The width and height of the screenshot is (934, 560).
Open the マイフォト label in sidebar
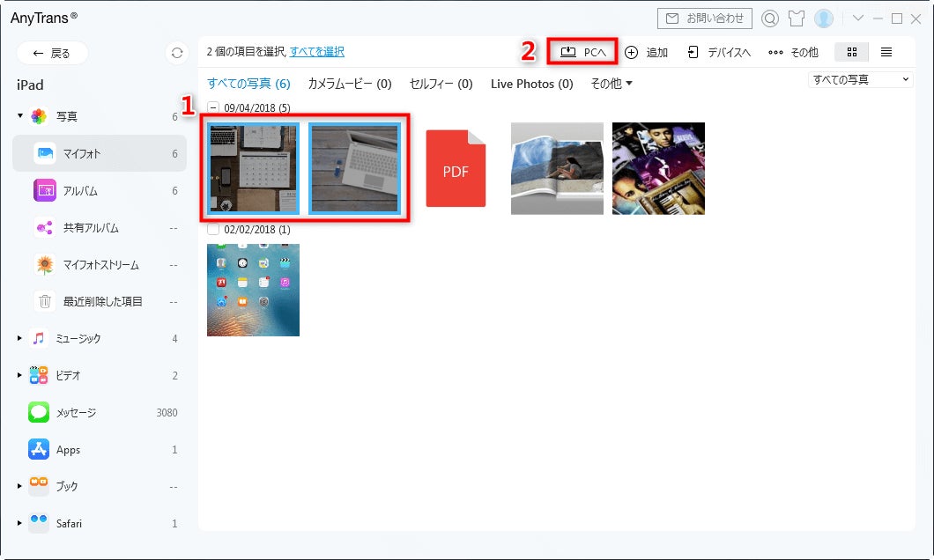(82, 153)
